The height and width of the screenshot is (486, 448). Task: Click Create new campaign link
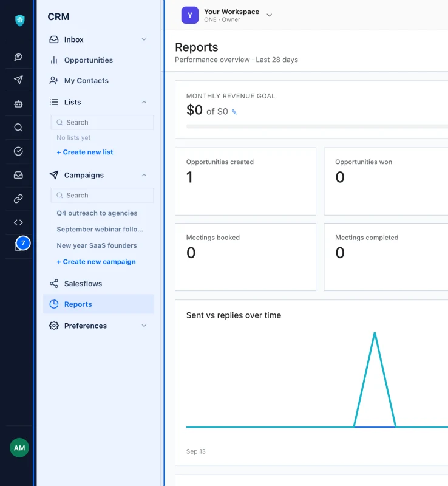(96, 262)
